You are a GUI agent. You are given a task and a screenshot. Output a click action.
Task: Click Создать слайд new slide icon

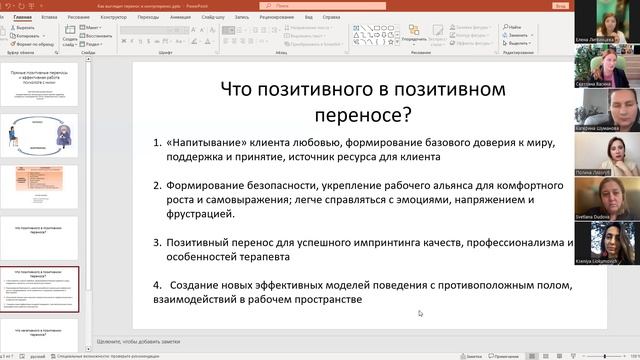tap(70, 30)
